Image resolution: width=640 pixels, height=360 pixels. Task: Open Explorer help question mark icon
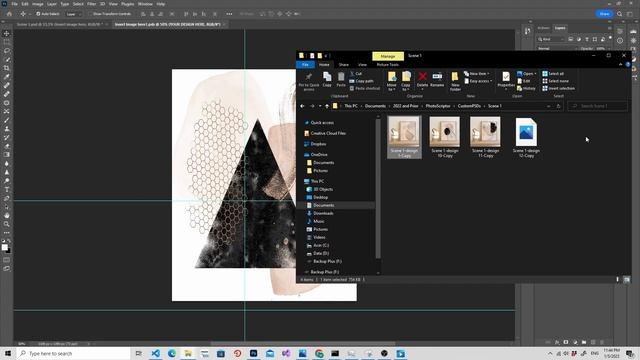point(628,64)
